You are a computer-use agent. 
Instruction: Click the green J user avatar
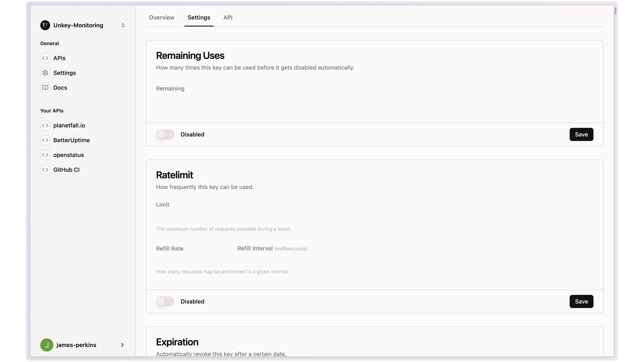click(x=47, y=345)
